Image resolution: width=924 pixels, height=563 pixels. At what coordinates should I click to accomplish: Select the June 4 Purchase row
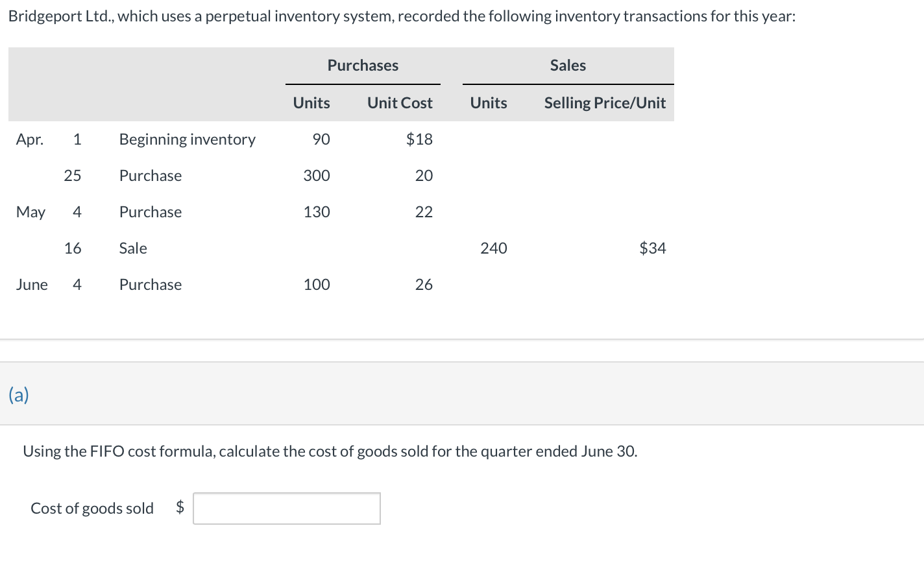tap(150, 284)
